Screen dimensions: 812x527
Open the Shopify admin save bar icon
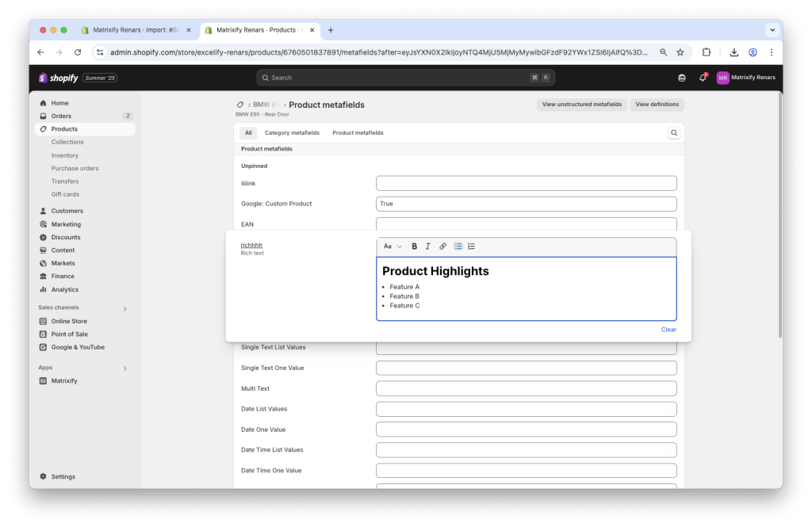coord(682,78)
